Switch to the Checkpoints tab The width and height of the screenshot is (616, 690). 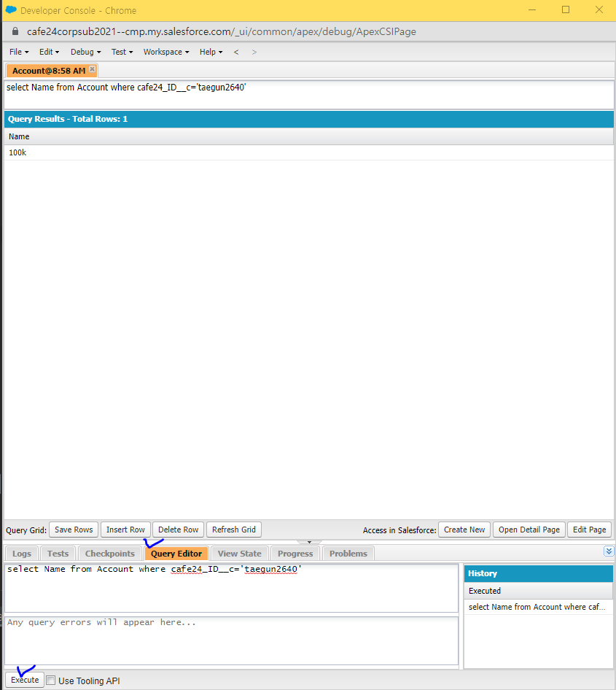110,554
